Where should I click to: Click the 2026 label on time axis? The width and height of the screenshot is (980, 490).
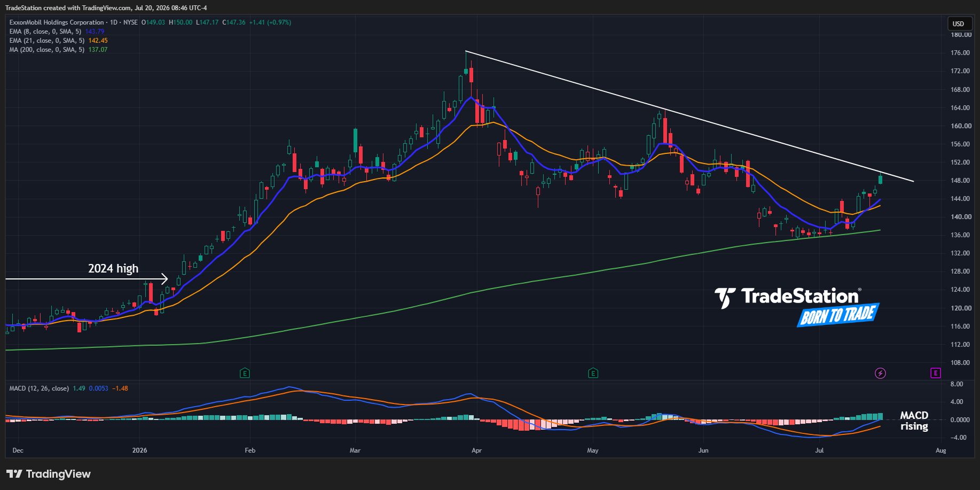click(140, 450)
